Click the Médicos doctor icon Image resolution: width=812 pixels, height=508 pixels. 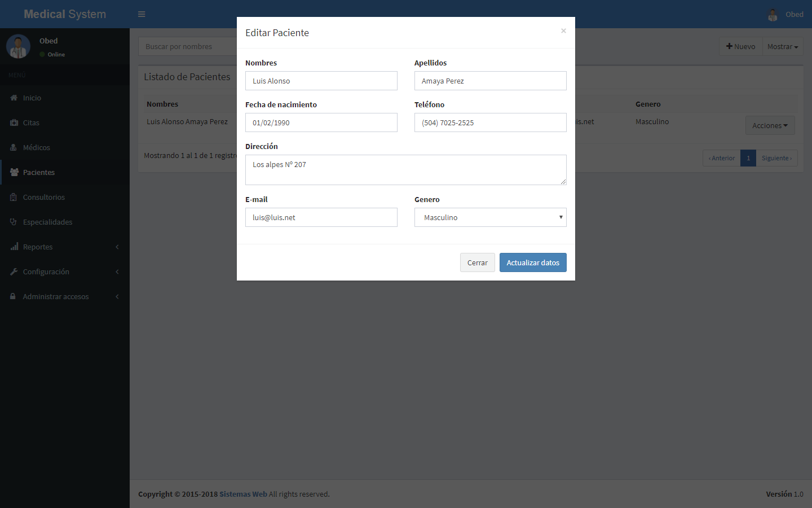click(14, 147)
